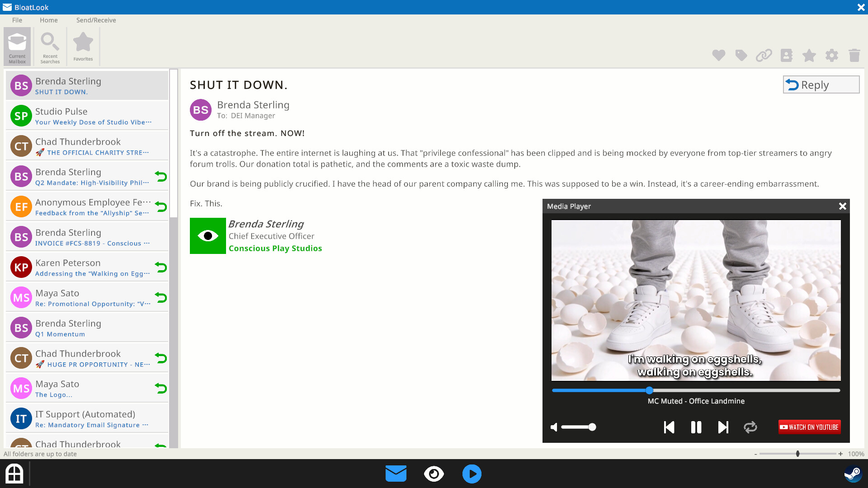This screenshot has width=868, height=488.
Task: Open the Send/Receive menu
Action: point(96,20)
